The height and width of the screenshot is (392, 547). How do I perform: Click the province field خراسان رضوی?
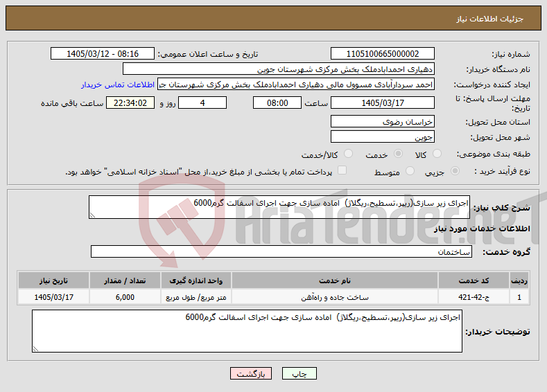pyautogui.click(x=382, y=121)
